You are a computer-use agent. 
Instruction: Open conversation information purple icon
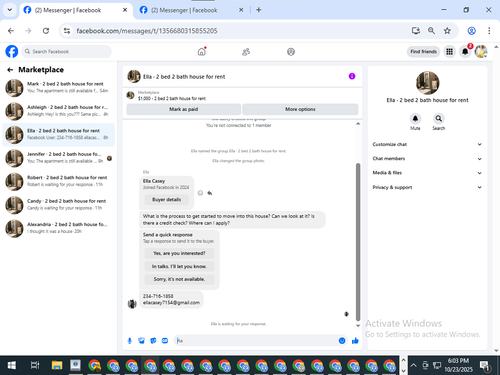(x=352, y=76)
